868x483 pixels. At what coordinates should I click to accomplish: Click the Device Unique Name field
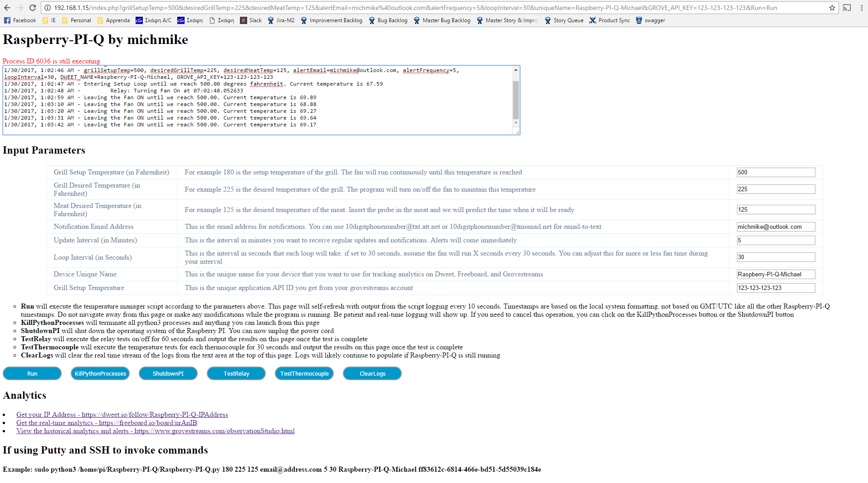pyautogui.click(x=775, y=274)
